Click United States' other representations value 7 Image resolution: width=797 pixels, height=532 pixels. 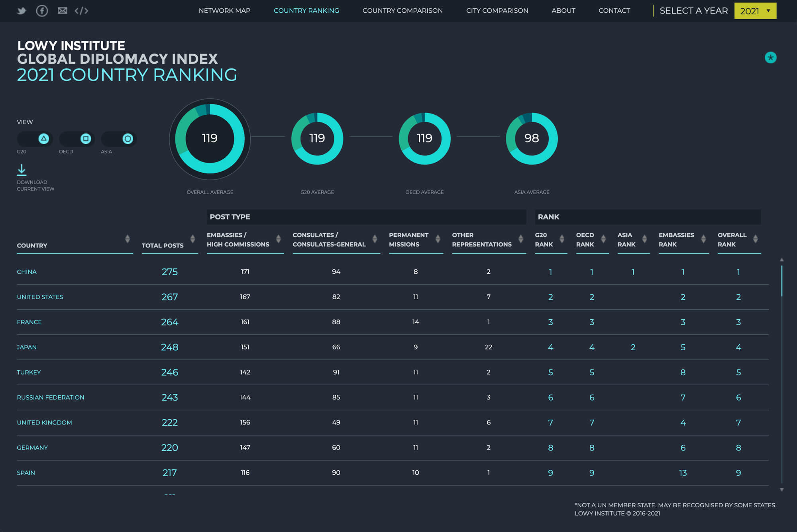489,297
